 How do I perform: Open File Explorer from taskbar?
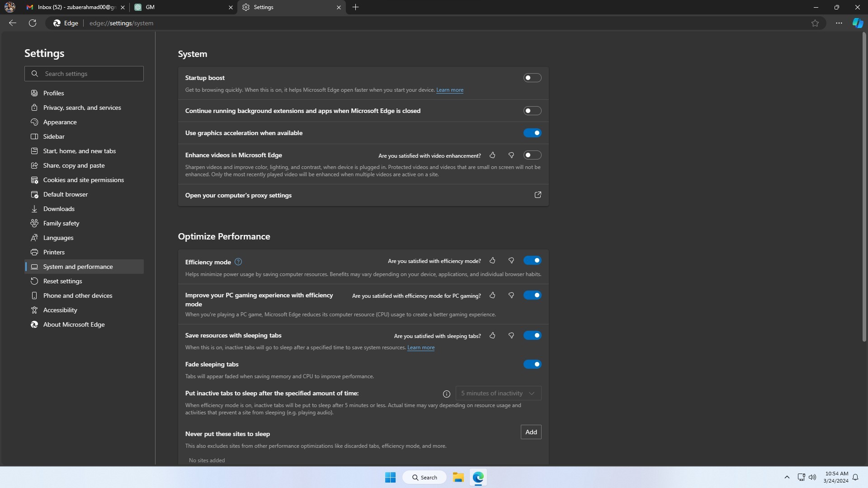click(x=458, y=477)
